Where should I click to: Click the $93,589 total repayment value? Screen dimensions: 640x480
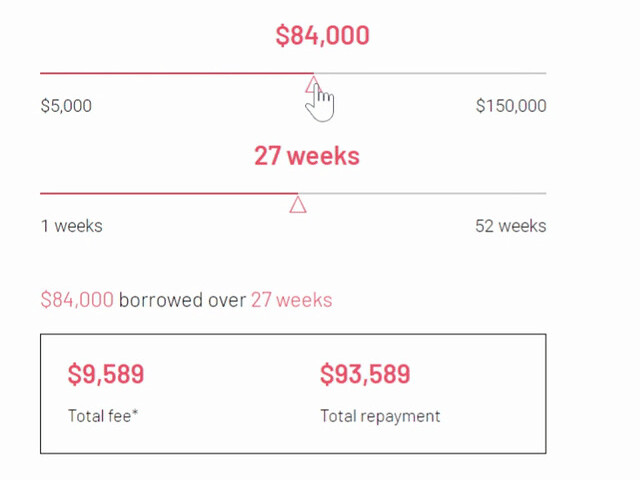pos(365,374)
